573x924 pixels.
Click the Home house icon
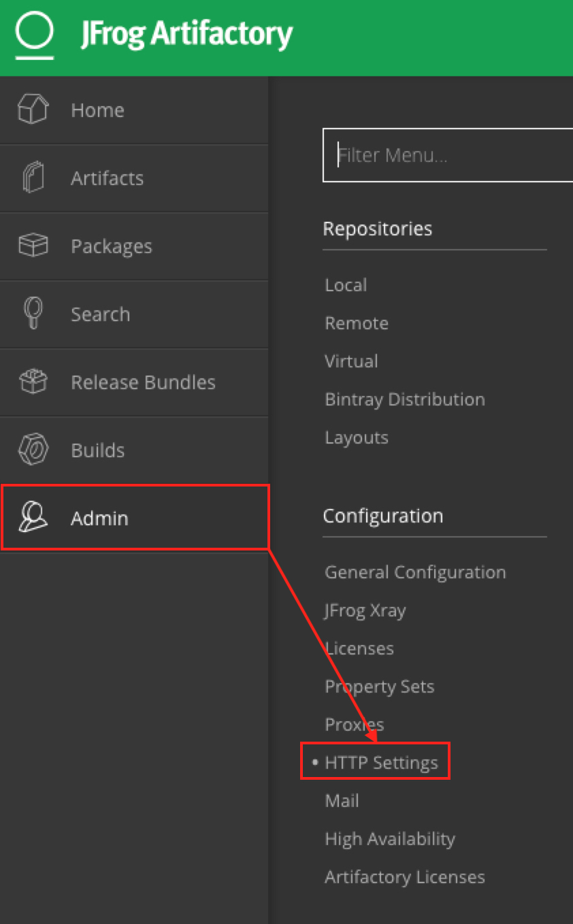33,110
